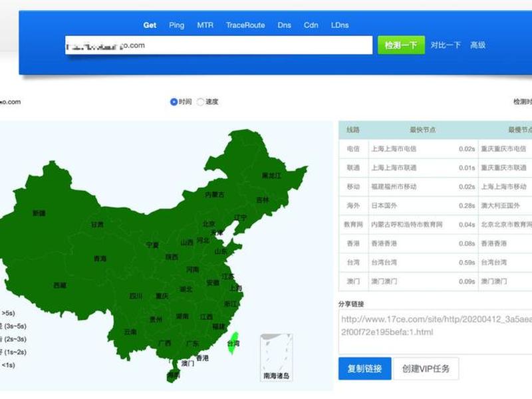Open the 对比一下 compare link

point(446,45)
